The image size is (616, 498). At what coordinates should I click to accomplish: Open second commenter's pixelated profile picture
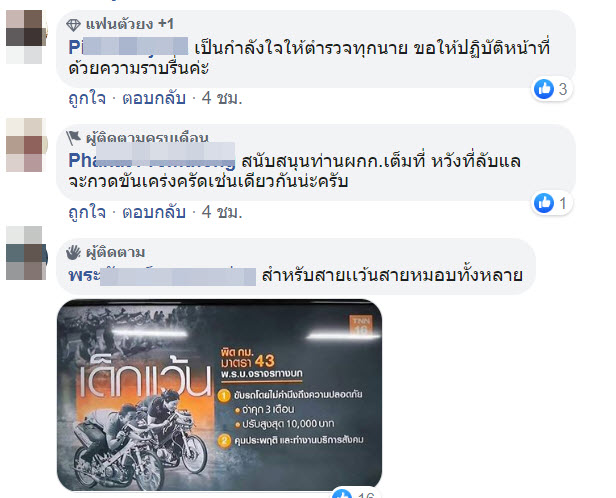(x=24, y=145)
